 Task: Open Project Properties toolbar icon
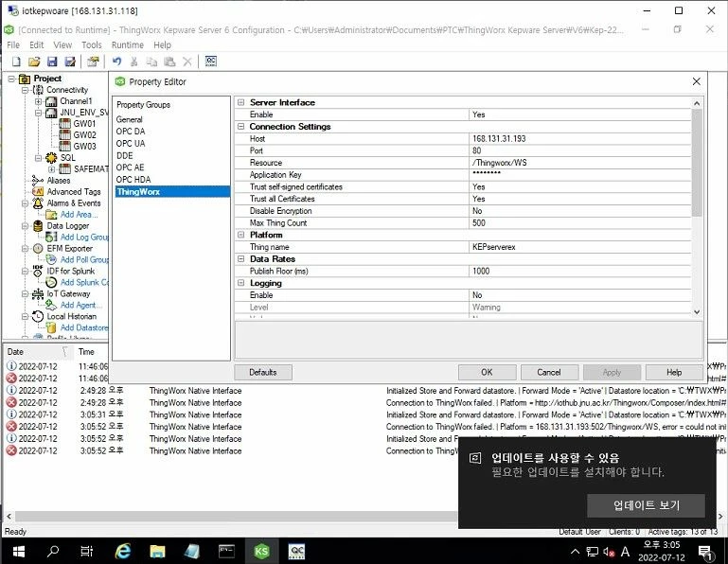coord(94,62)
